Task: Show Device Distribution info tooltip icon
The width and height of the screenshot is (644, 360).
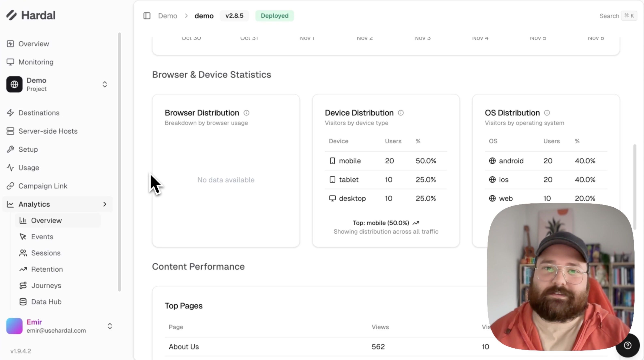Action: point(400,113)
